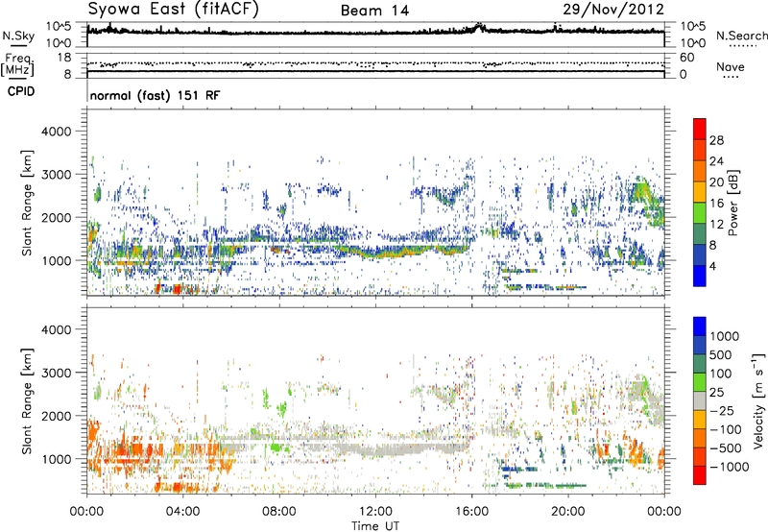Click '-100' on velocity colorbar

point(726,429)
